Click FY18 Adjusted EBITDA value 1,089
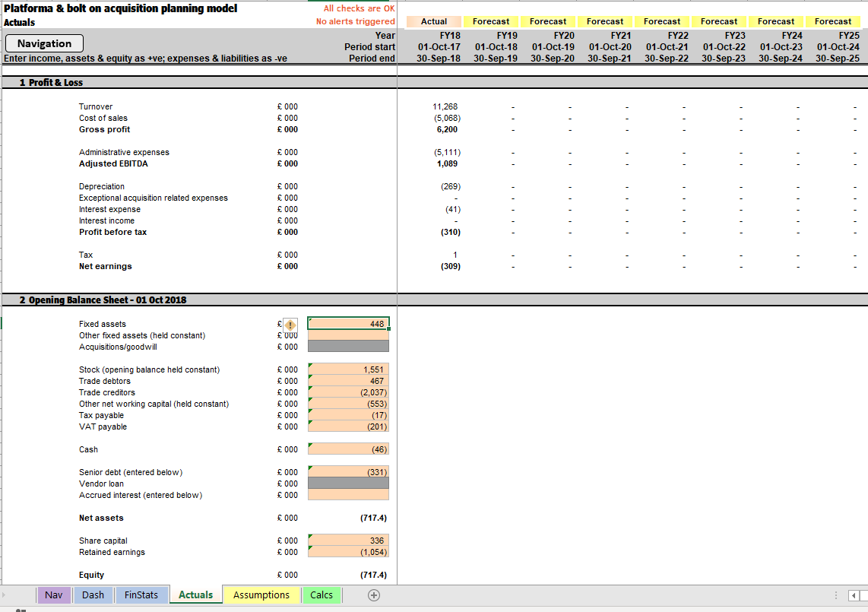This screenshot has height=612, width=868. 447,163
